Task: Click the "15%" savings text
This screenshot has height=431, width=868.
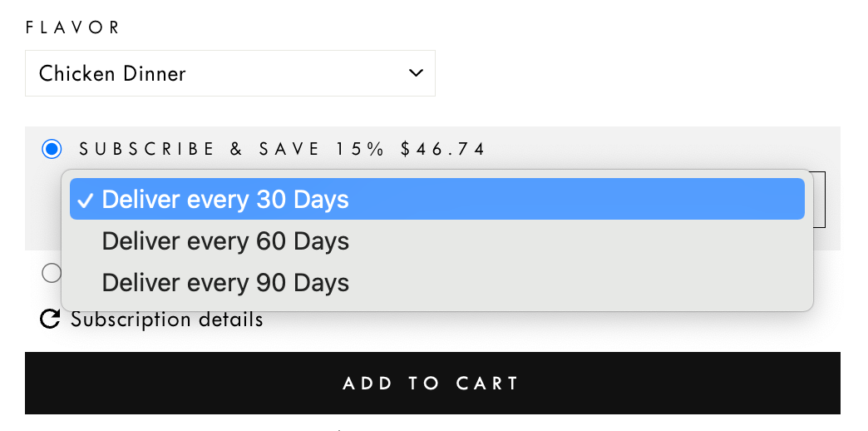Action: point(361,149)
